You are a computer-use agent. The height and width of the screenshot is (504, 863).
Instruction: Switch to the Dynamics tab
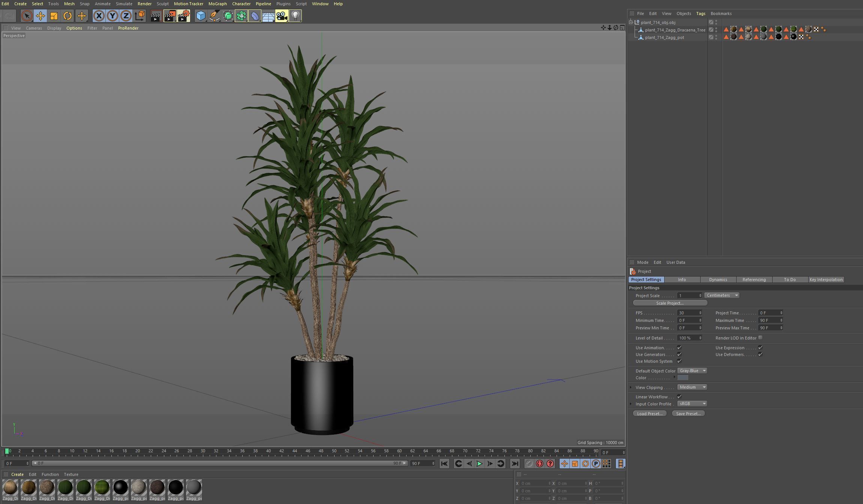pos(718,280)
